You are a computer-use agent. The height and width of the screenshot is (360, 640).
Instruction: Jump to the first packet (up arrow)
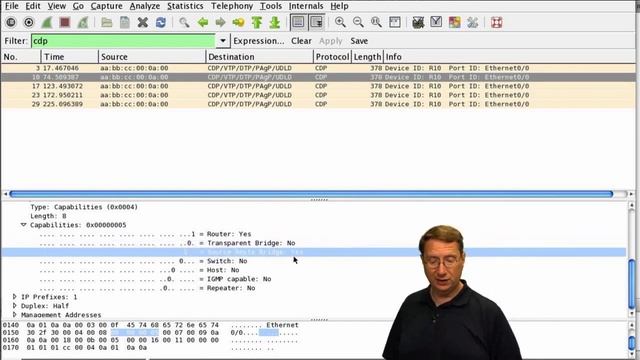[256, 22]
